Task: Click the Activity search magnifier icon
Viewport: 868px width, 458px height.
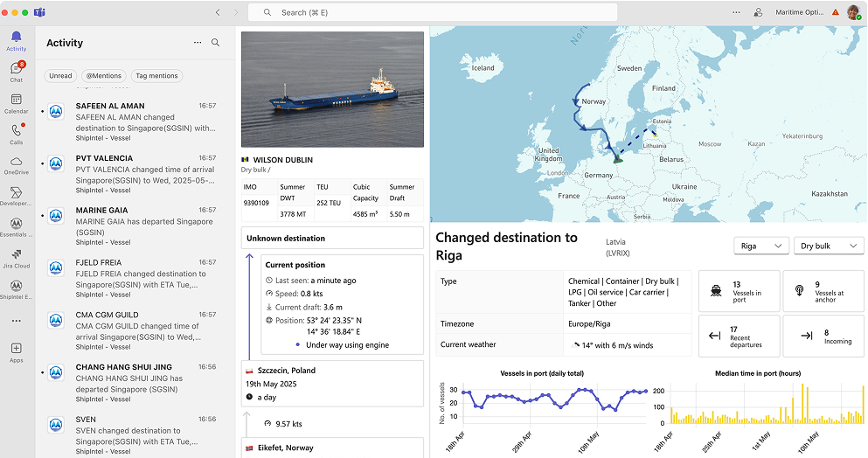Action: 215,43
